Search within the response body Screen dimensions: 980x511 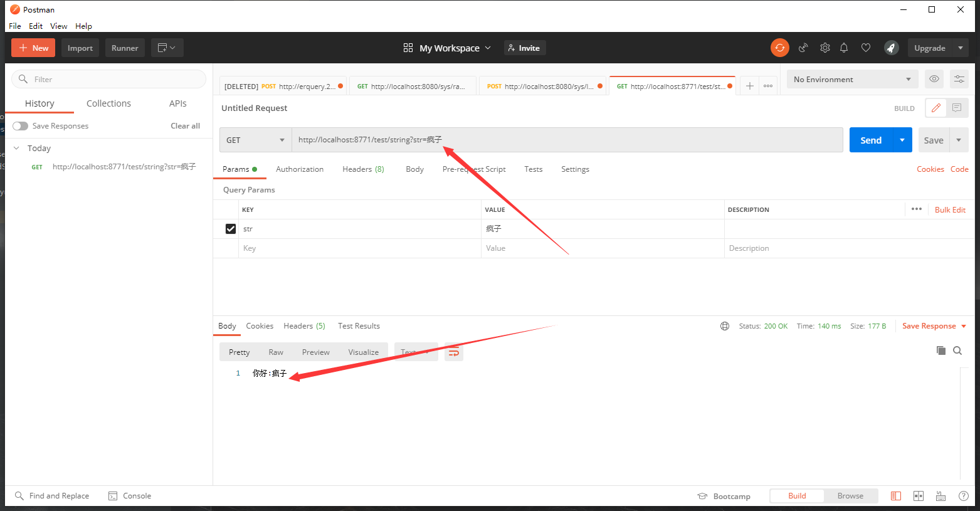tap(957, 350)
